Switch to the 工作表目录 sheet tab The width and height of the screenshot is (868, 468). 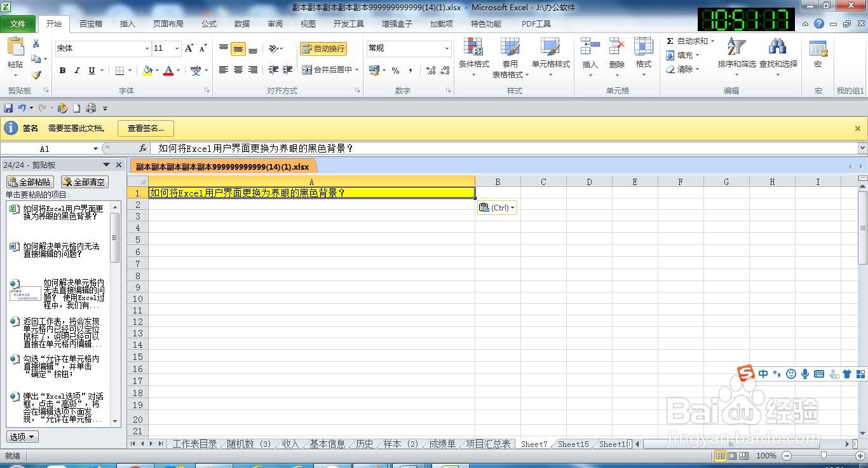tap(195, 444)
